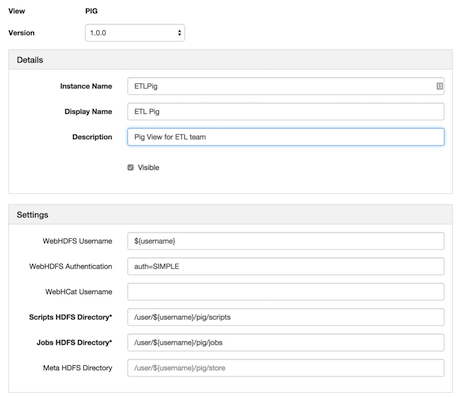This screenshot has height=397, width=459.
Task: Toggle the Visible checkbox
Action: (x=130, y=167)
